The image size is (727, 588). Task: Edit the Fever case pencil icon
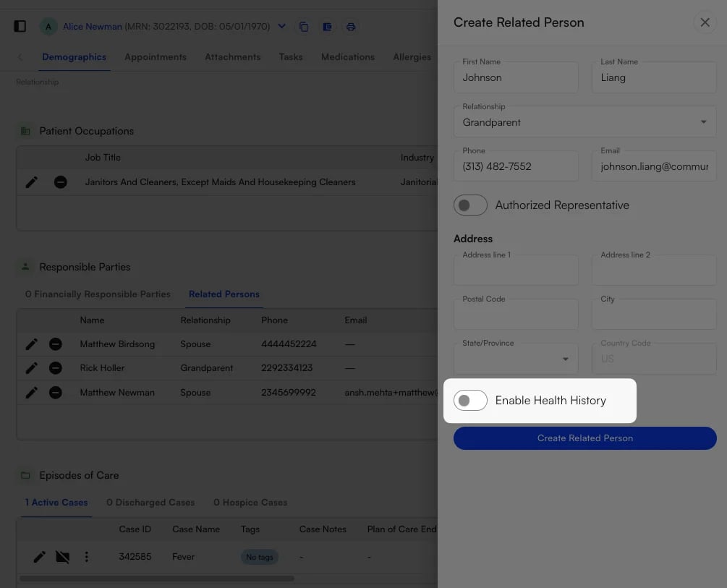(39, 556)
